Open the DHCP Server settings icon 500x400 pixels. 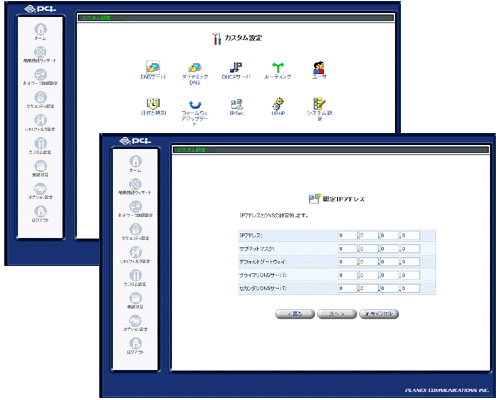tap(236, 67)
